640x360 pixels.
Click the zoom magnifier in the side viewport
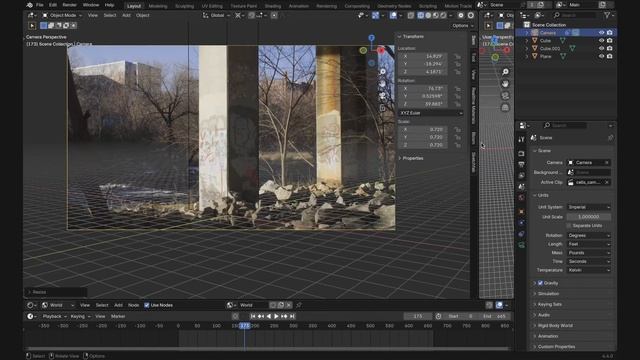505,72
